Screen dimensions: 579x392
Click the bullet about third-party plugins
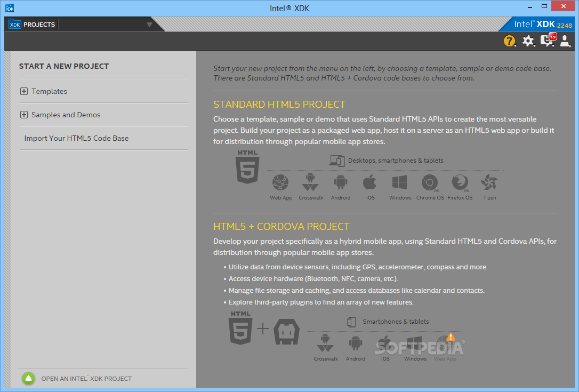pos(321,302)
